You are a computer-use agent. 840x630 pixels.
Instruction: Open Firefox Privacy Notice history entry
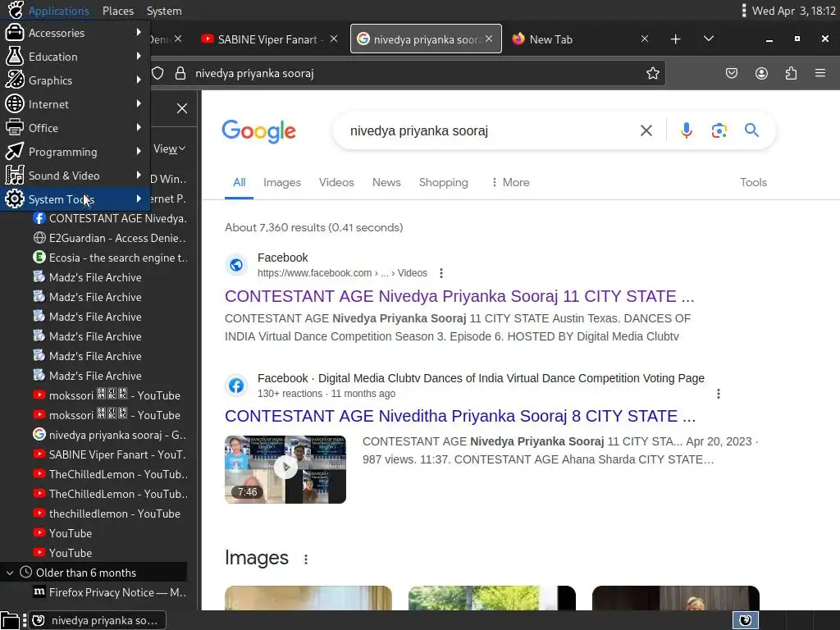click(x=110, y=592)
